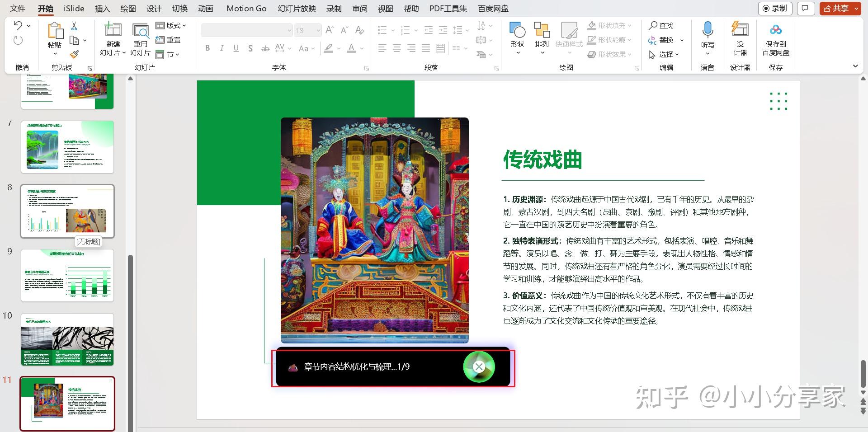Toggle text Shadow formatting
Image resolution: width=868 pixels, height=432 pixels.
coord(250,48)
